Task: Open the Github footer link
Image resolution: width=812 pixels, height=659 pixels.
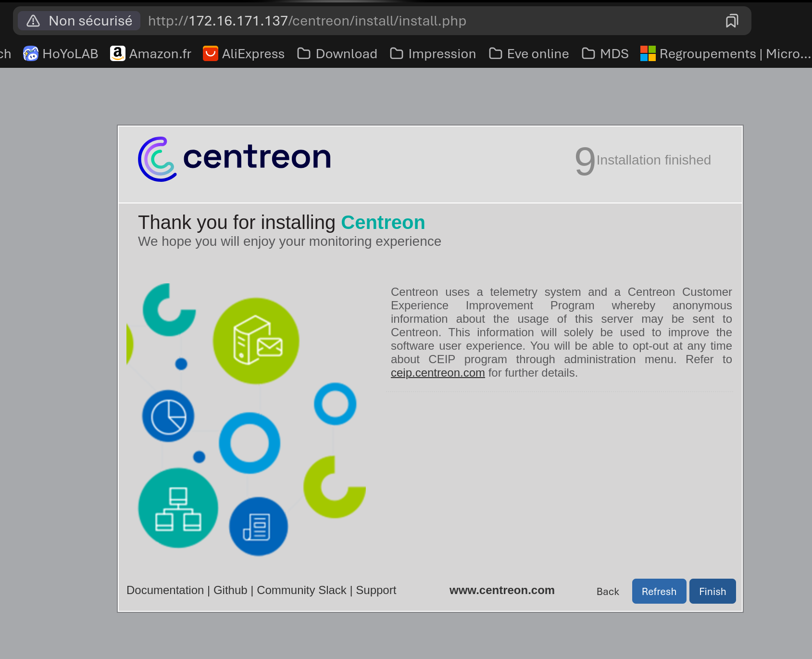Action: coord(230,590)
